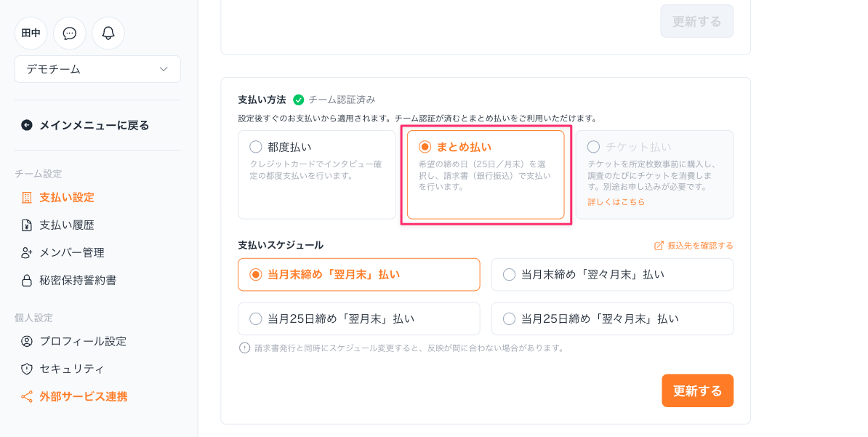Choose 当月末締め「翌々月末」払い schedule
This screenshot has height=437, width=868.
pyautogui.click(x=510, y=275)
